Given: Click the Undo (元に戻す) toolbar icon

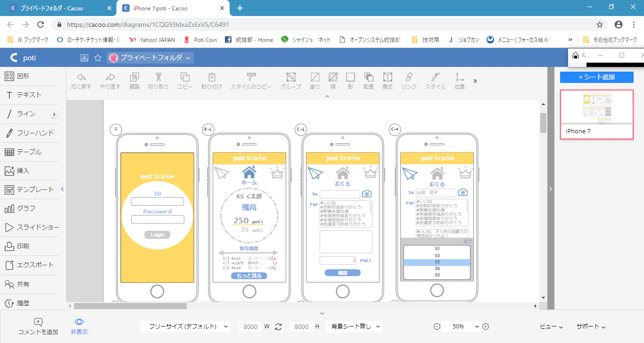Looking at the screenshot, I should [x=81, y=81].
